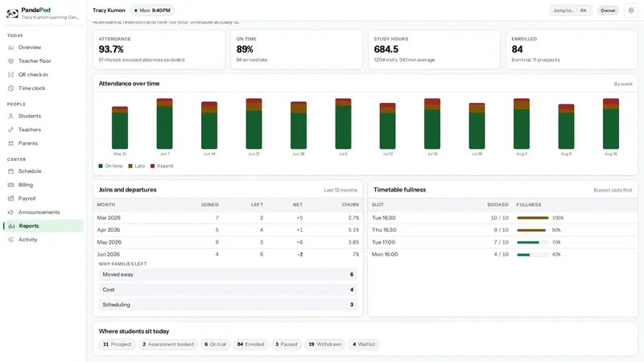Open the Overview page
This screenshot has width=644, height=362.
[43, 47]
